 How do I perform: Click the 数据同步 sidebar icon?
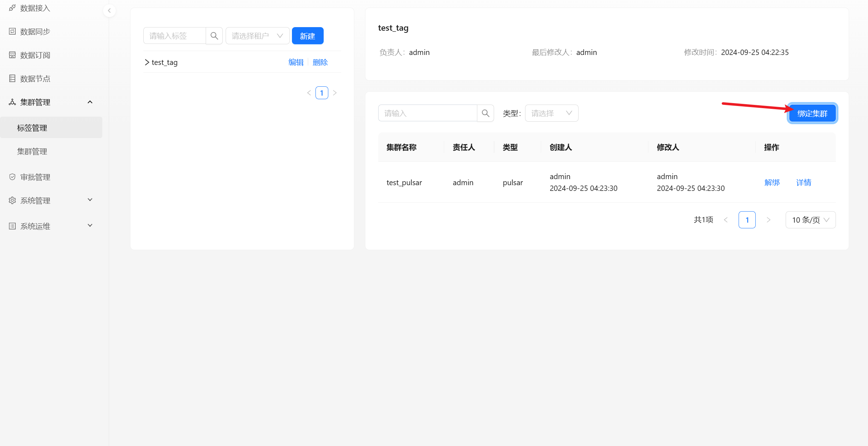[x=12, y=31]
